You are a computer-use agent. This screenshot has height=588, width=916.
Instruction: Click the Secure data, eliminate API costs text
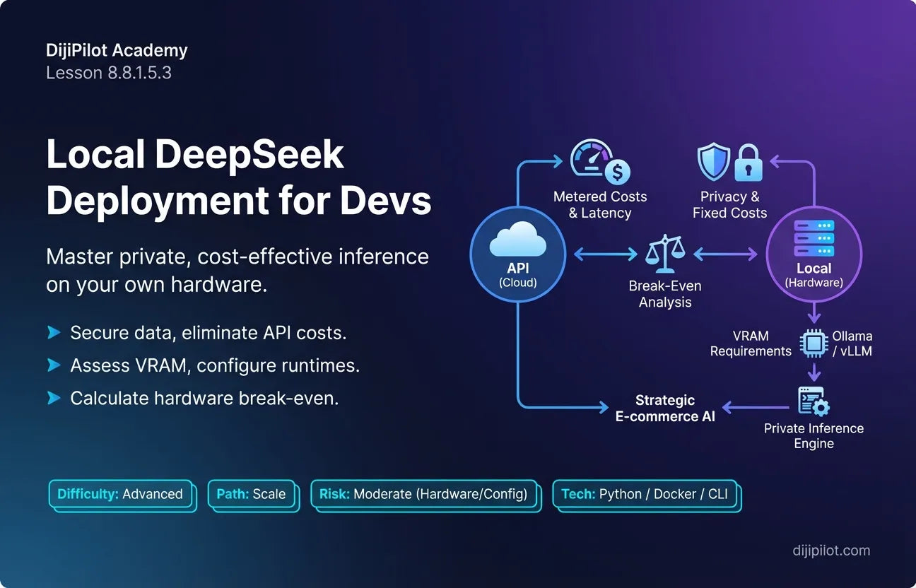pyautogui.click(x=208, y=332)
